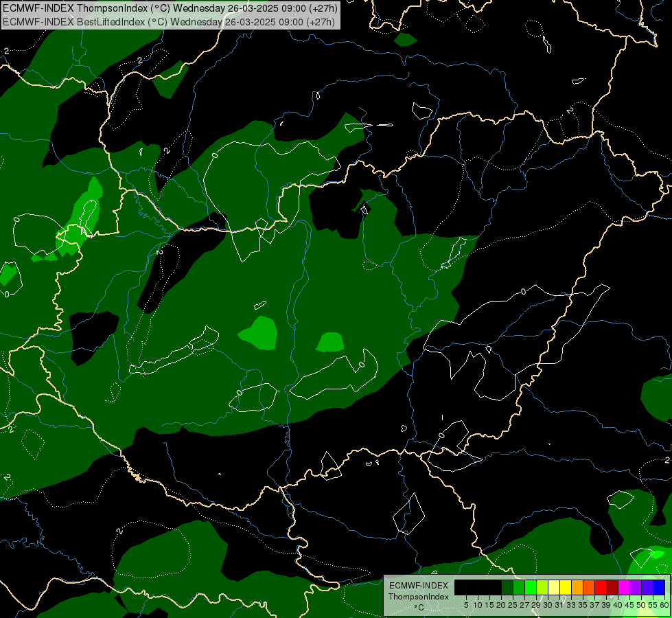Select legend scale value 30

(x=548, y=605)
